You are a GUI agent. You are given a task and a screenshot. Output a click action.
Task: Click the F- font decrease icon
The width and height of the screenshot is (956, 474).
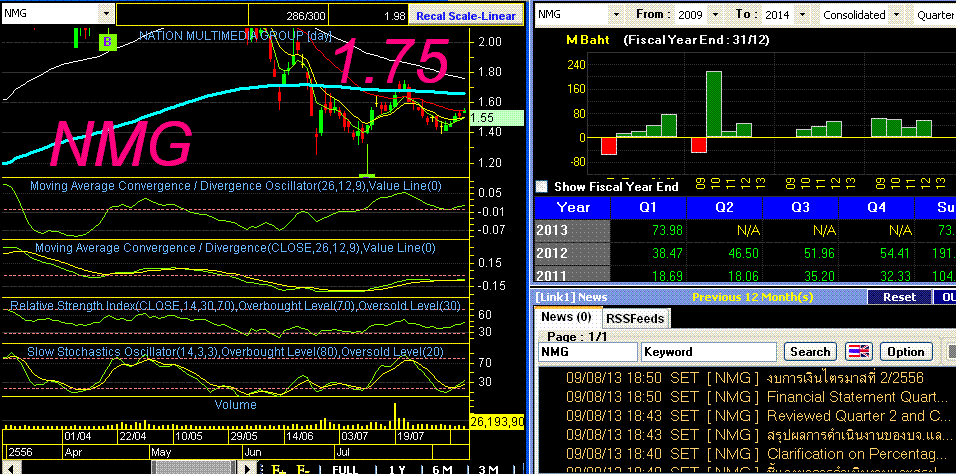click(x=303, y=469)
